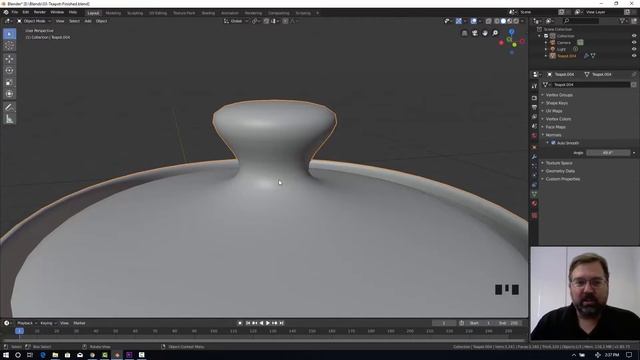The width and height of the screenshot is (640, 360).
Task: Open the Render properties tab
Action: coord(534,98)
